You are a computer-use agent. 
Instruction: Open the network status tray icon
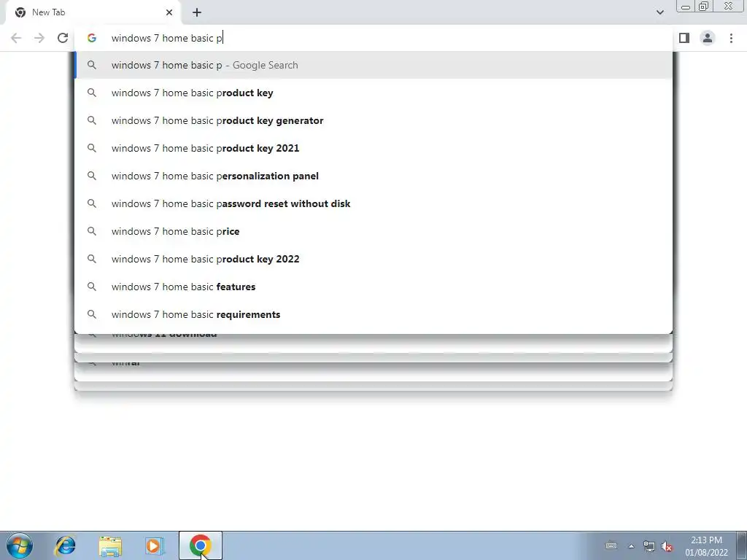[x=649, y=546]
